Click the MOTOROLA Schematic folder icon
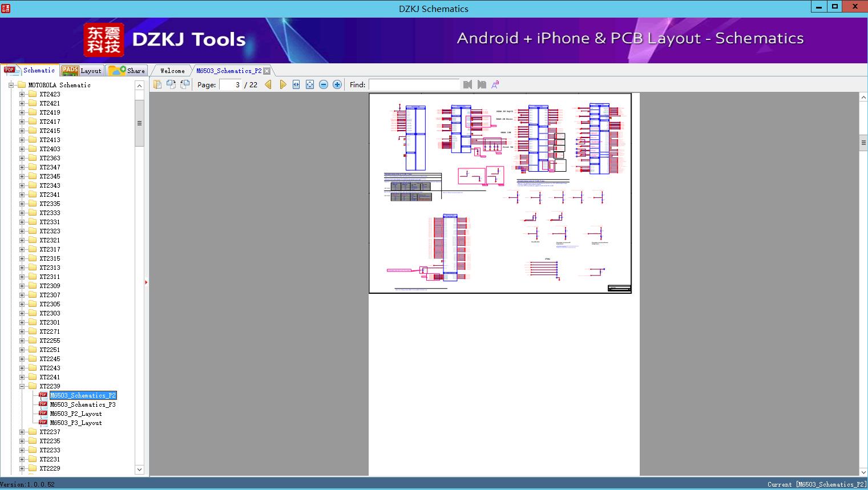The image size is (868, 490). tap(22, 85)
